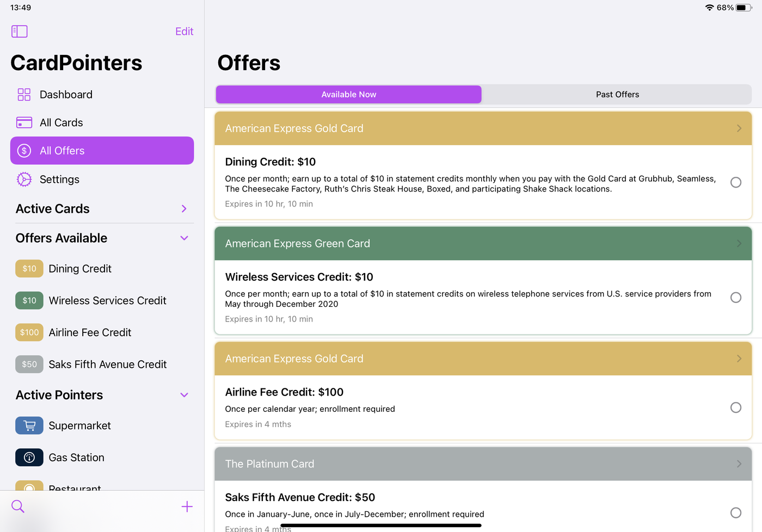
Task: Mark Saks Fifth Avenue Credit as used
Action: pos(736,513)
